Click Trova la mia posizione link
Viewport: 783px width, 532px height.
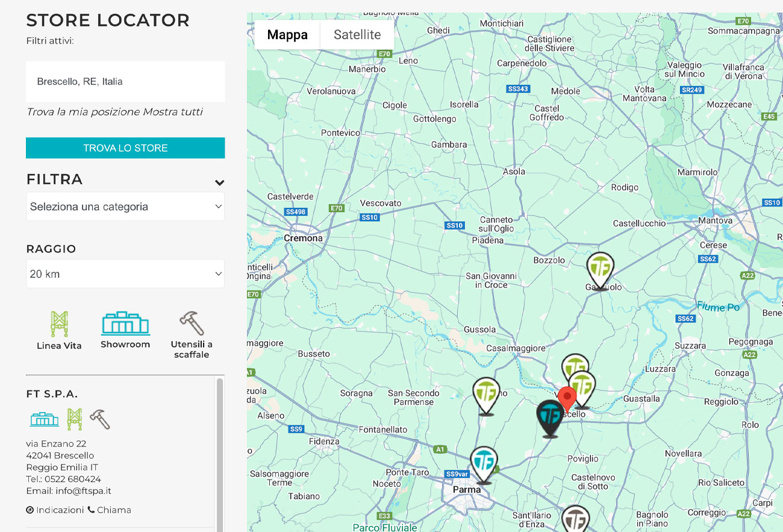[83, 111]
